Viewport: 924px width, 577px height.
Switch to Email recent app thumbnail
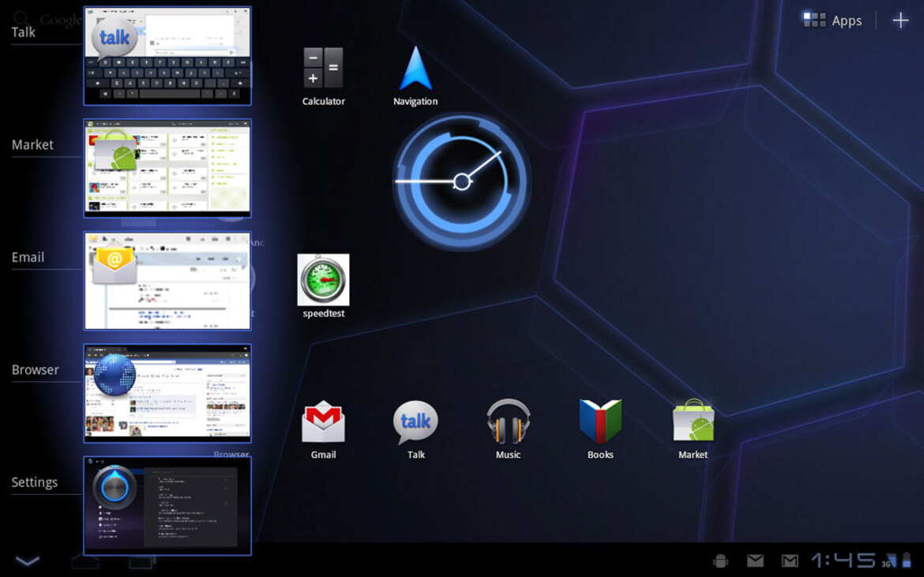pyautogui.click(x=167, y=281)
